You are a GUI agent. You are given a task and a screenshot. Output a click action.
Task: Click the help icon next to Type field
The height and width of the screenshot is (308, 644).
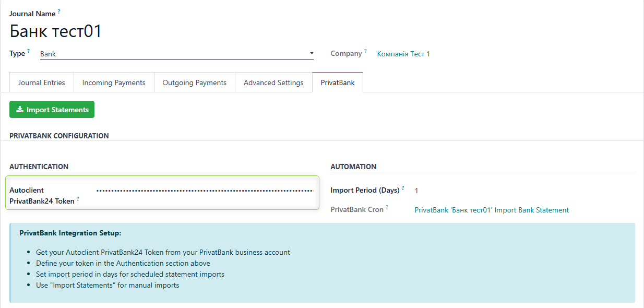(x=28, y=50)
